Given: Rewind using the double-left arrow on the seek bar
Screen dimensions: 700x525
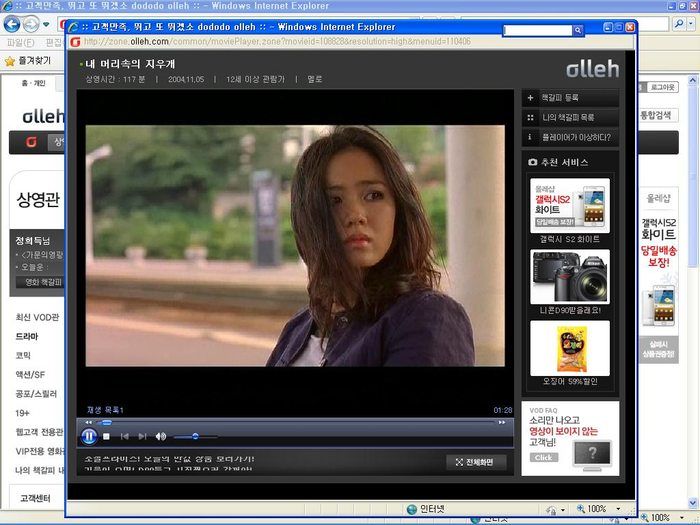Looking at the screenshot, I should [88, 422].
